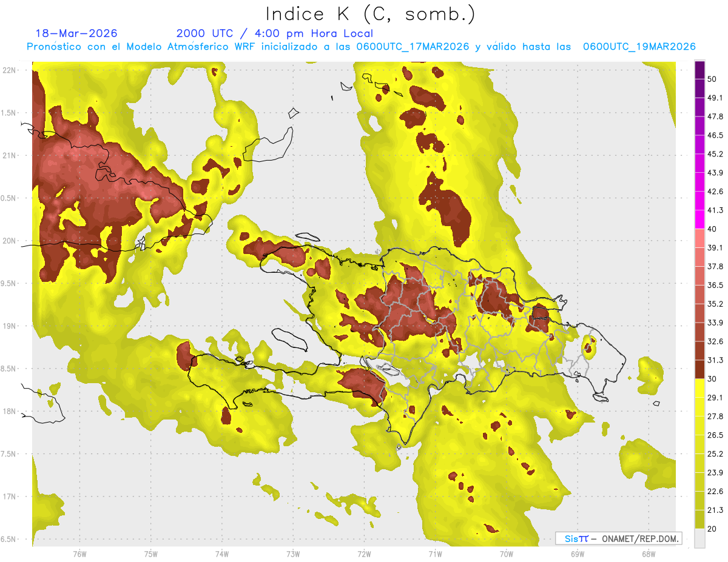Click the legend value '43.9'

pyautogui.click(x=715, y=173)
